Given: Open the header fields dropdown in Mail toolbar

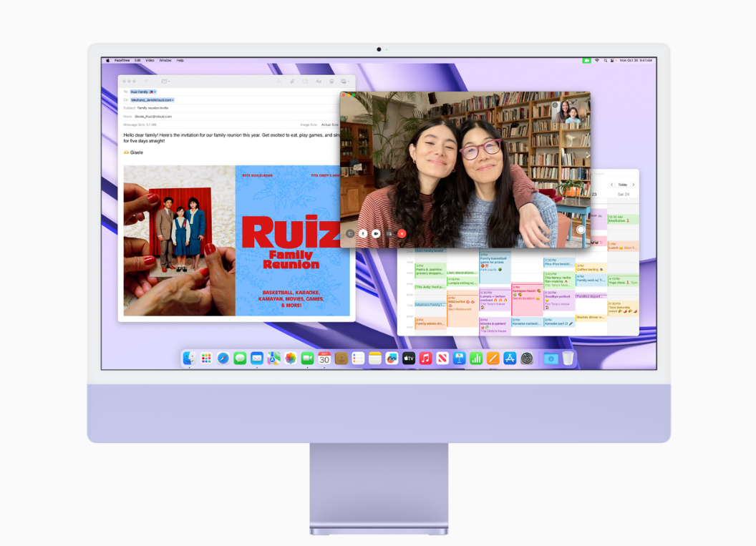Looking at the screenshot, I should [x=165, y=81].
